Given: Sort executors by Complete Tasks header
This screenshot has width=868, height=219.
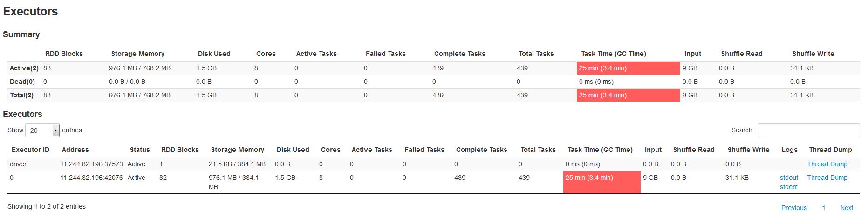Looking at the screenshot, I should [481, 150].
